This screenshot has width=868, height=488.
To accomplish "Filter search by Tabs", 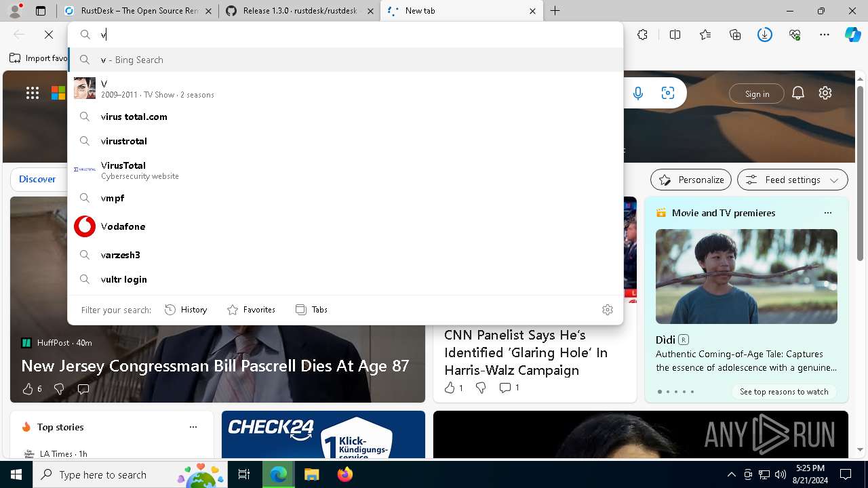I will [311, 310].
